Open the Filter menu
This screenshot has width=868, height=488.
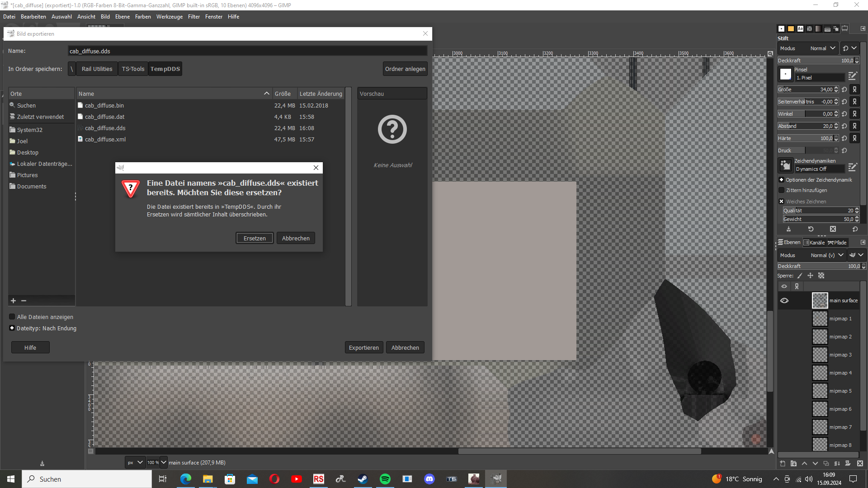[193, 17]
